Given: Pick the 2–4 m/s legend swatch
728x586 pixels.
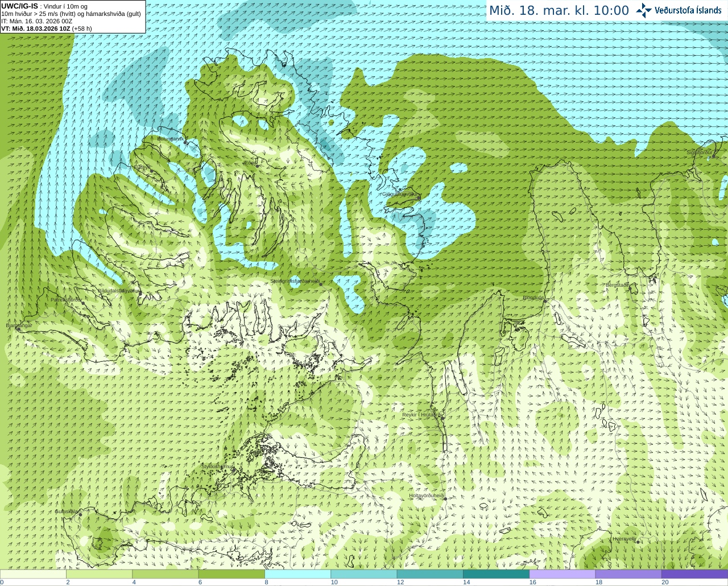Looking at the screenshot, I should (x=99, y=574).
